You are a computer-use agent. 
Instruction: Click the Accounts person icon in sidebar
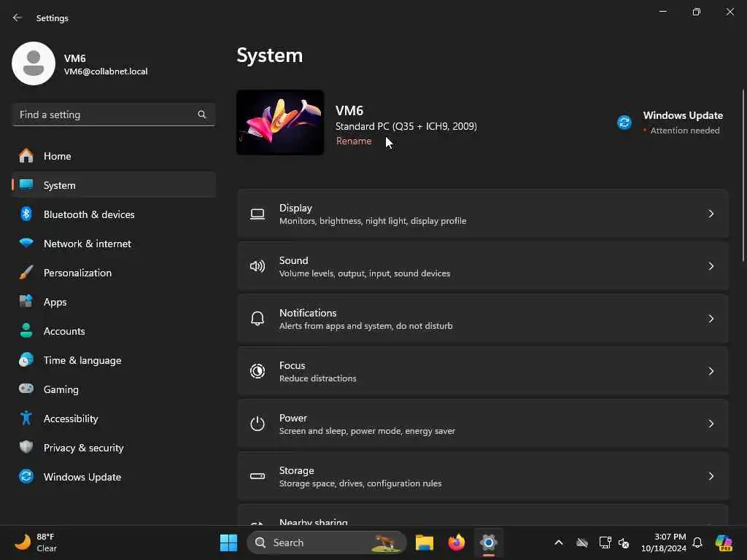click(x=26, y=330)
